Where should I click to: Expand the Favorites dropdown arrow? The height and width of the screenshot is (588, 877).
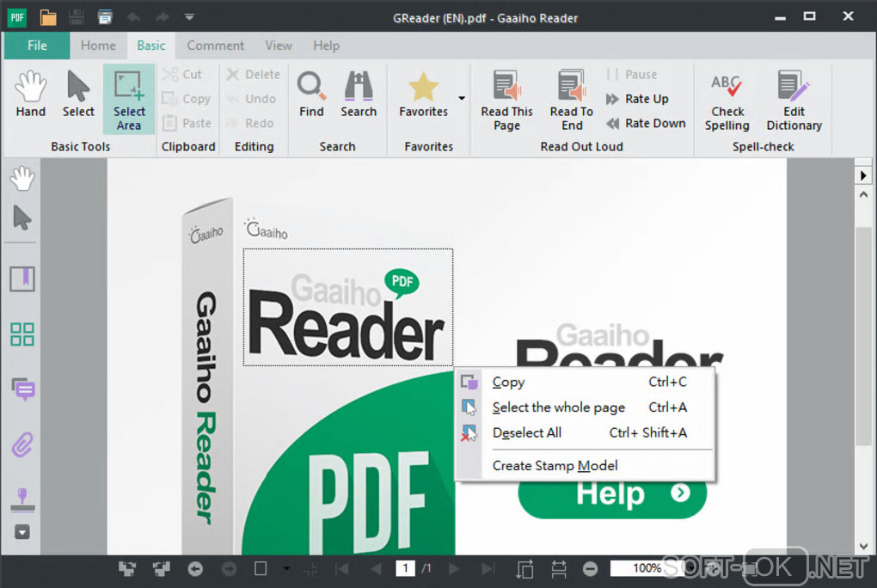[462, 99]
